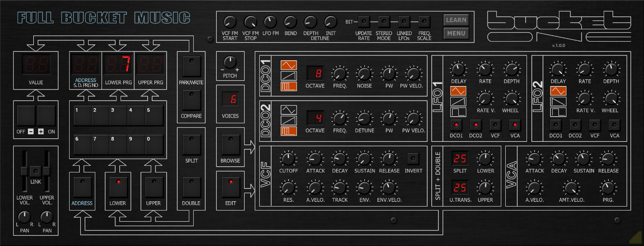644x246 pixels.
Task: Choose sawtooth waveform in LFO1
Action: 458,101
